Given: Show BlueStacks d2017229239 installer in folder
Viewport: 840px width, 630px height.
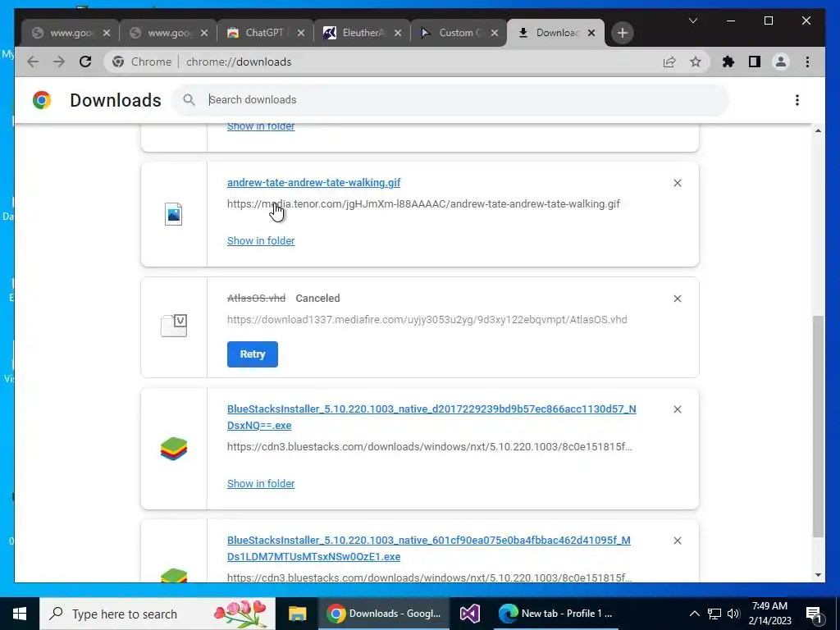Looking at the screenshot, I should (x=261, y=484).
